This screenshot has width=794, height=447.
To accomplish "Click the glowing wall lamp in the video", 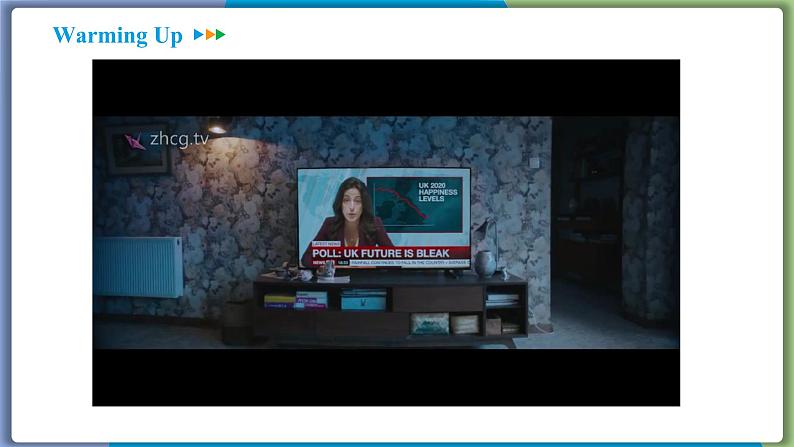I will (217, 127).
